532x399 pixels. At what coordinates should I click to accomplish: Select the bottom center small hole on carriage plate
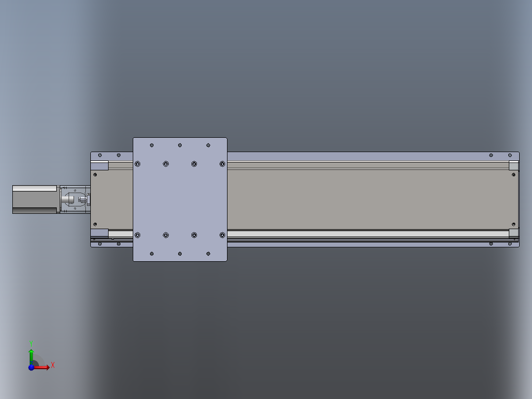[180, 254]
